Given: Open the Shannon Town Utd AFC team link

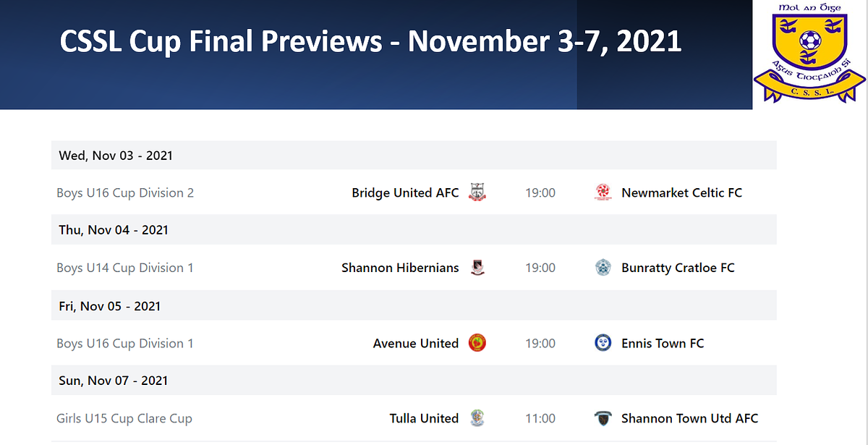Looking at the screenshot, I should pyautogui.click(x=690, y=418).
